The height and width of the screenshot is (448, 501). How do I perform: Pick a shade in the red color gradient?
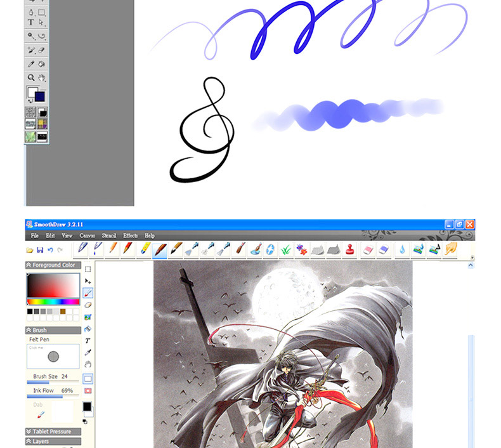click(53, 286)
